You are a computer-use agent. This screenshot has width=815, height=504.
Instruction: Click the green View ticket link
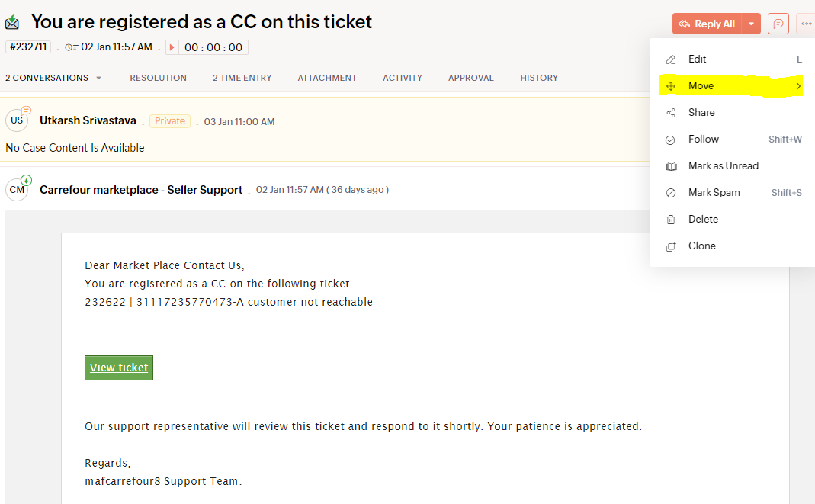[119, 368]
